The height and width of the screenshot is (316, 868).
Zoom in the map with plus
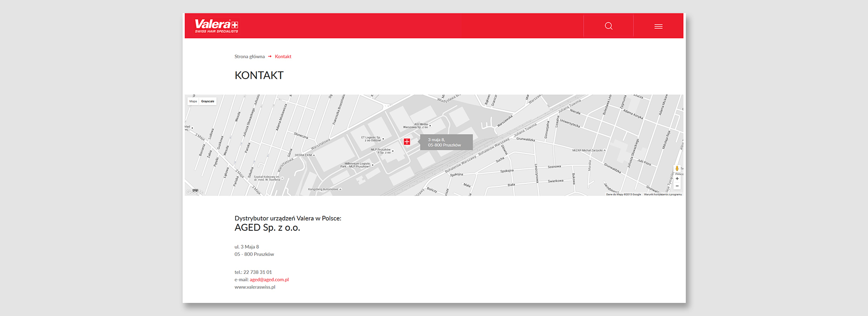click(x=677, y=179)
